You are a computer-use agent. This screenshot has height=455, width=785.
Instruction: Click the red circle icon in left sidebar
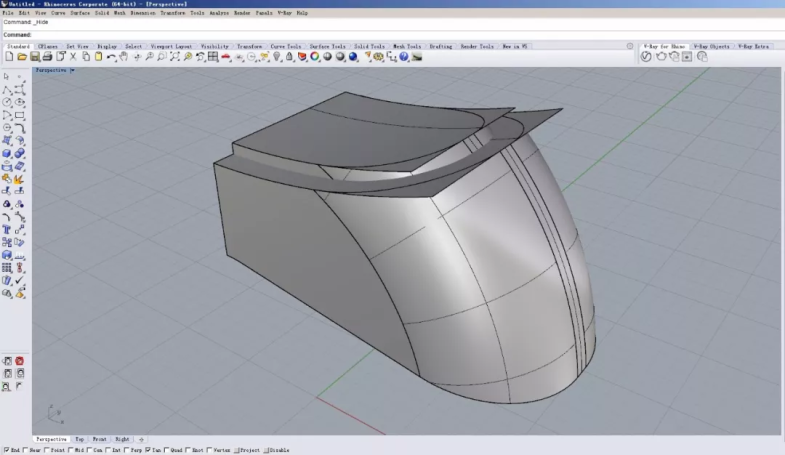(x=19, y=361)
